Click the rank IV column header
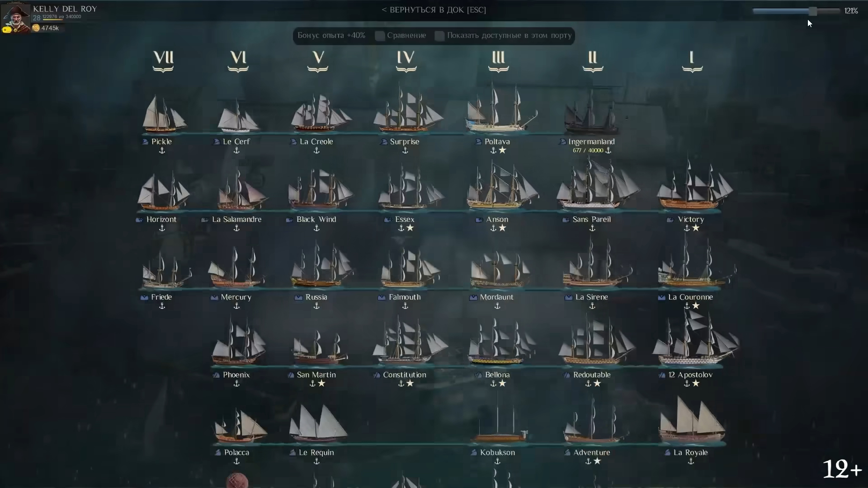Screen dimensions: 868x488 coord(406,61)
